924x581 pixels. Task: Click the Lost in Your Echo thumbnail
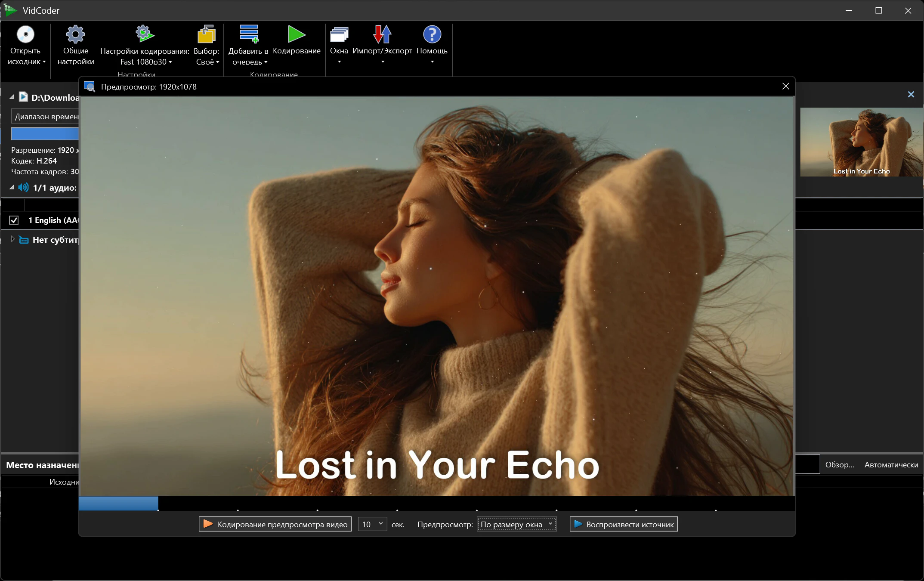pyautogui.click(x=861, y=142)
